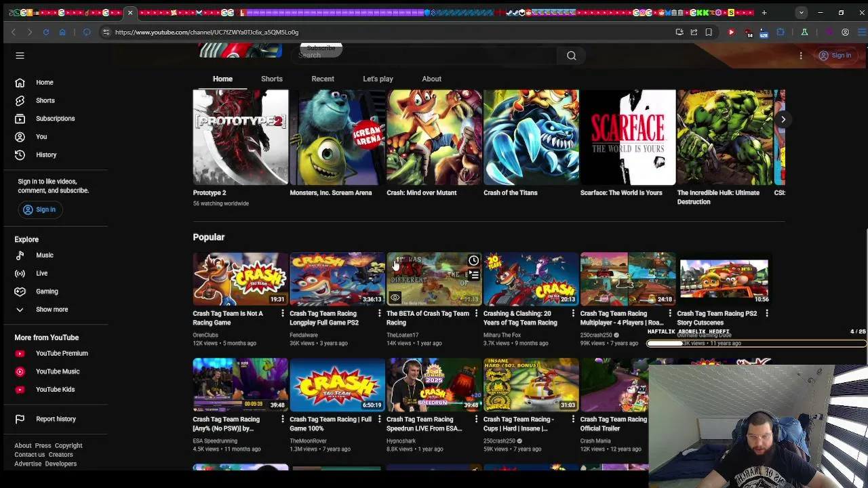This screenshot has height=488, width=868.
Task: Open the browser home page icon
Action: (62, 32)
